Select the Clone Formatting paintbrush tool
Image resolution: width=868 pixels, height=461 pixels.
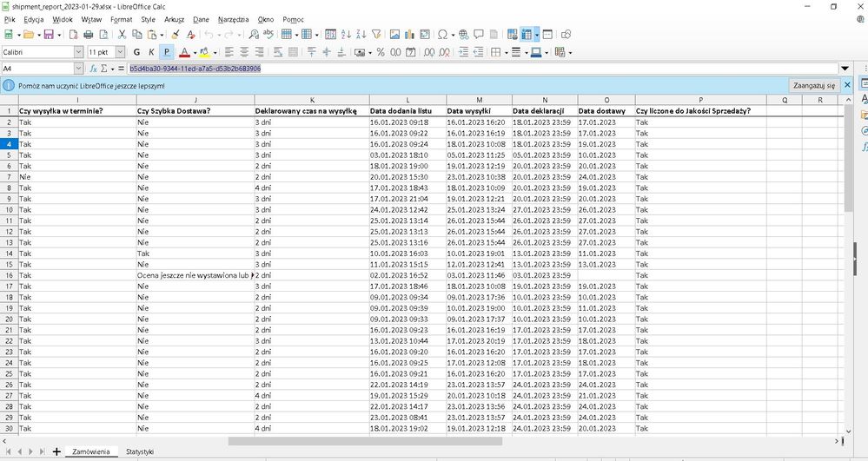coord(176,35)
